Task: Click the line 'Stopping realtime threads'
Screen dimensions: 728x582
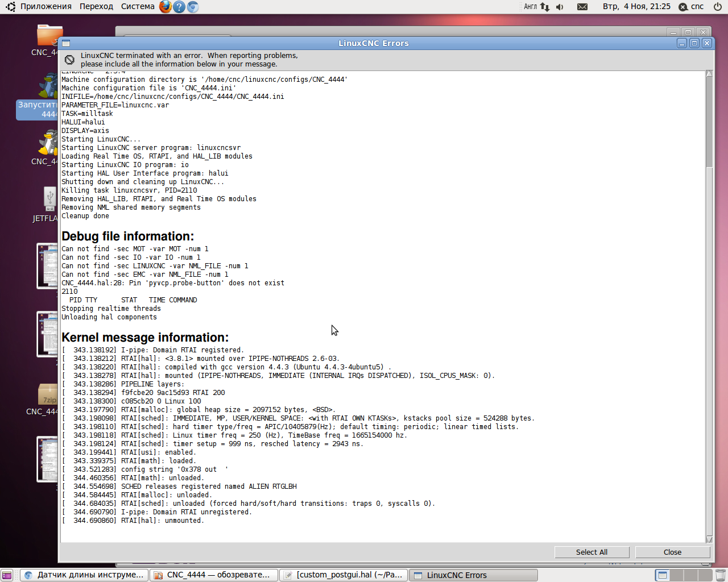Action: (x=111, y=309)
